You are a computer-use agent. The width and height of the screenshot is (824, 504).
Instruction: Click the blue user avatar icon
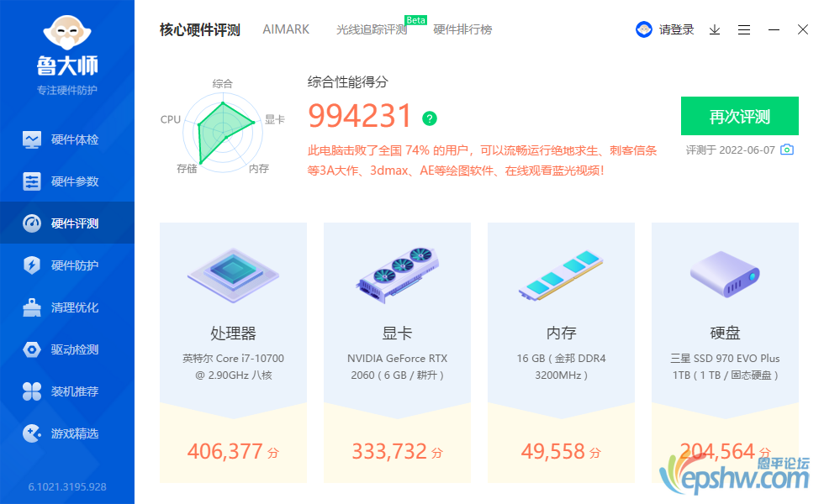(x=644, y=29)
